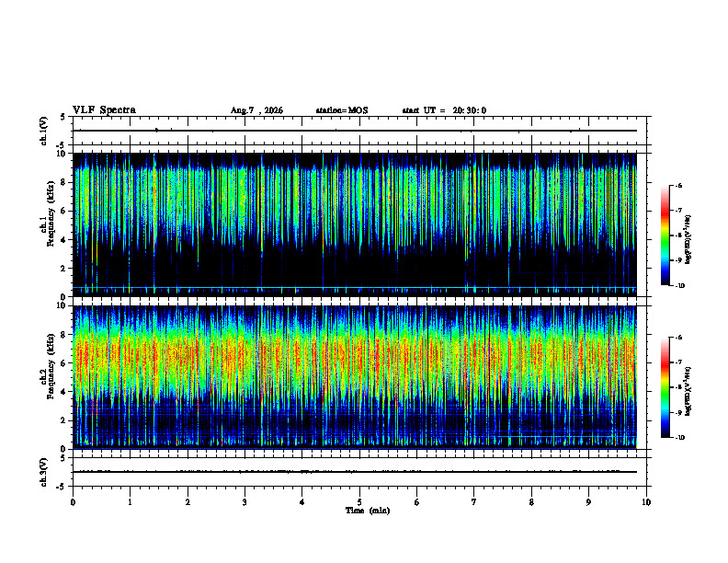Viewport: 728px width, 563px height.
Task: Click the ch.1 frequency axis "2" tick label
Action: point(64,269)
